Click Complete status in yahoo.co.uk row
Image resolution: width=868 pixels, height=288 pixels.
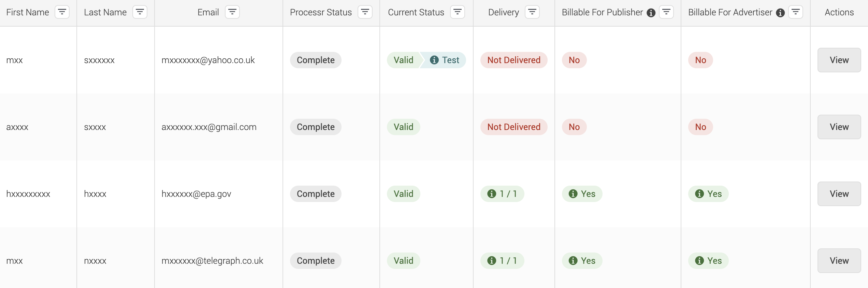pyautogui.click(x=316, y=60)
